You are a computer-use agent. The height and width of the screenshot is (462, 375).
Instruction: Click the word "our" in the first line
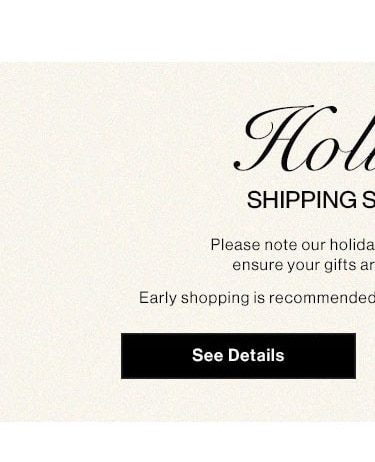pos(310,246)
